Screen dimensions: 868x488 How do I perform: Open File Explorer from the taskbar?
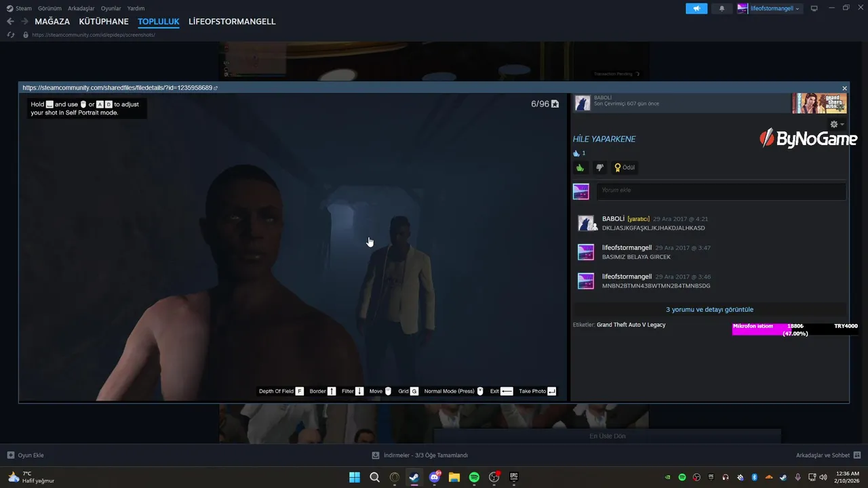tap(454, 477)
